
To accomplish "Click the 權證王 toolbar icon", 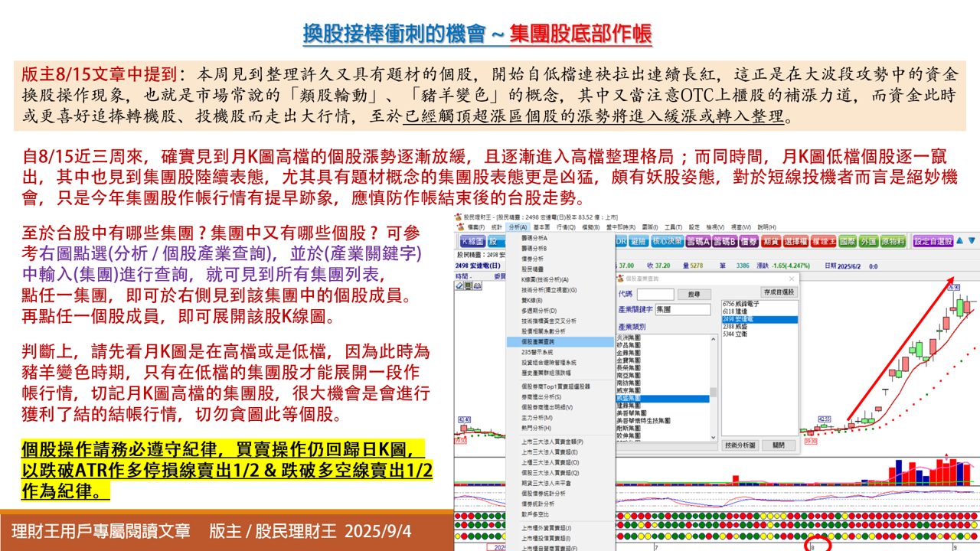I will (x=823, y=239).
